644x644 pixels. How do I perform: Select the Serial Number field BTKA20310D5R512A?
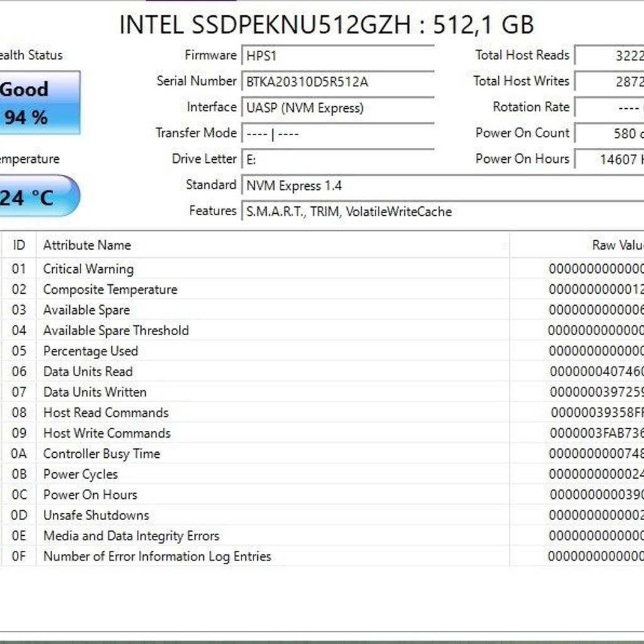click(x=338, y=81)
